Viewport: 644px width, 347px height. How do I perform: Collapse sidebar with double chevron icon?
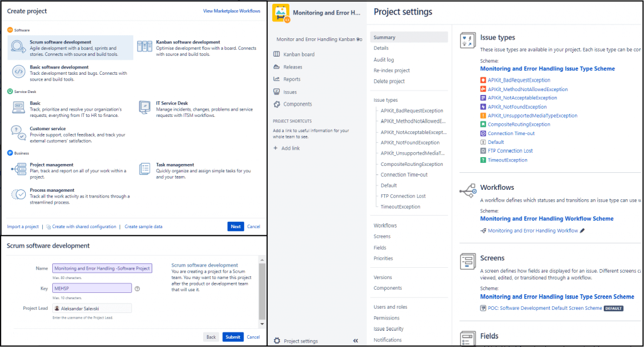click(356, 341)
